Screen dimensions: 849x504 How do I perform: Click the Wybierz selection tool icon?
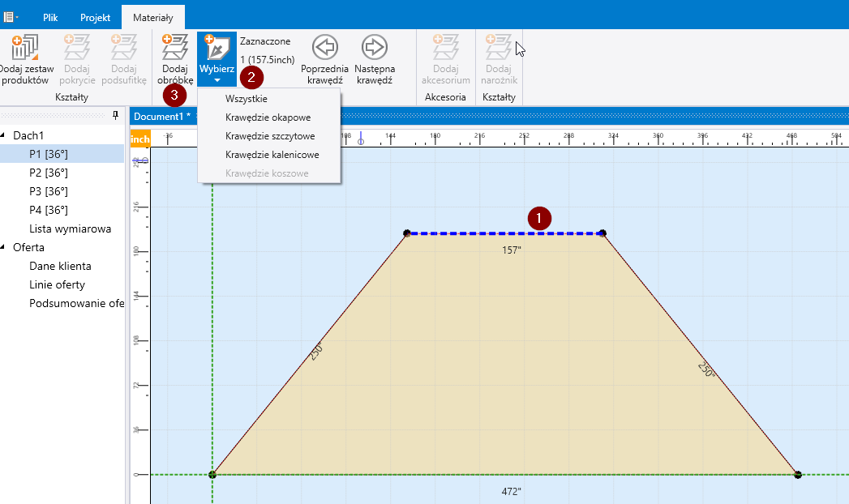(x=217, y=48)
